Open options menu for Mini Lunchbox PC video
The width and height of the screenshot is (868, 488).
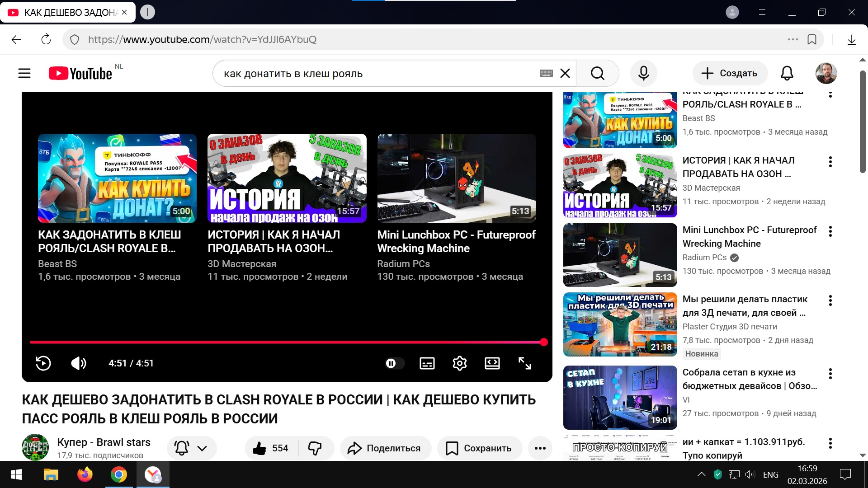[x=830, y=231]
